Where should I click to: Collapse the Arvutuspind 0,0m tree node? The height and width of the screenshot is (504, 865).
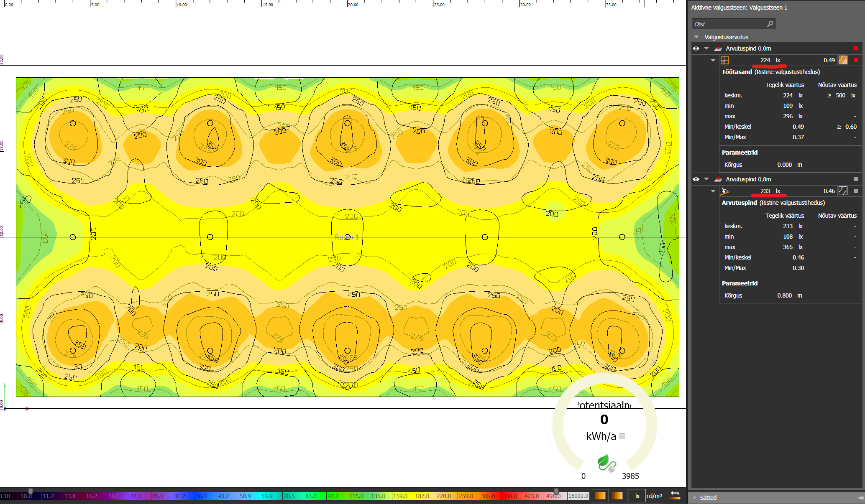pyautogui.click(x=706, y=48)
